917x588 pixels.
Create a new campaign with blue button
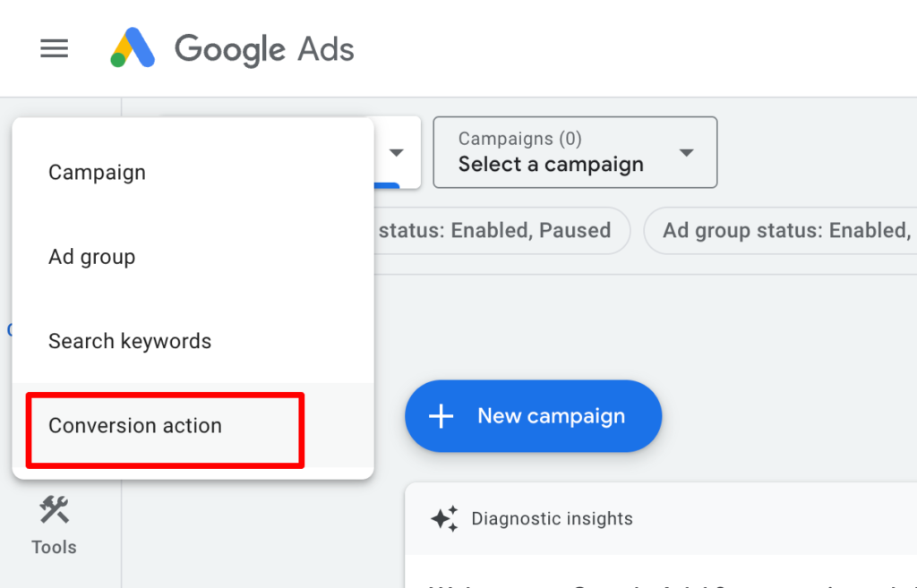(x=533, y=416)
